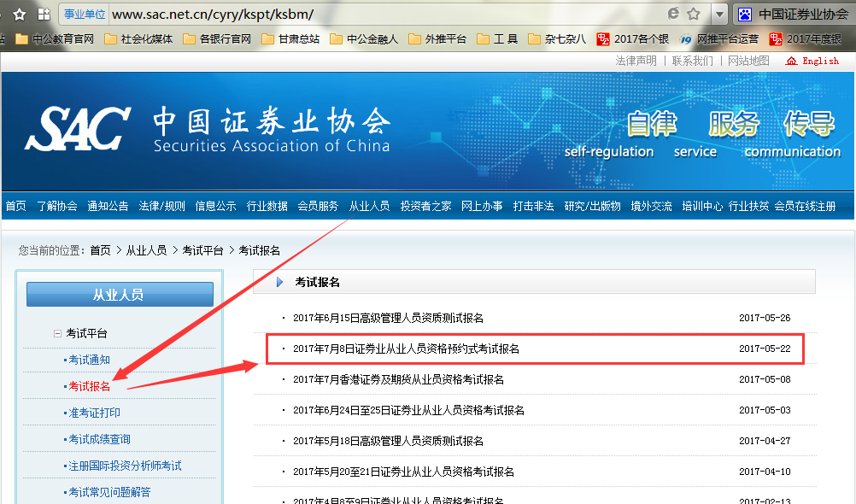Open the address bar dropdown arrow

click(719, 15)
